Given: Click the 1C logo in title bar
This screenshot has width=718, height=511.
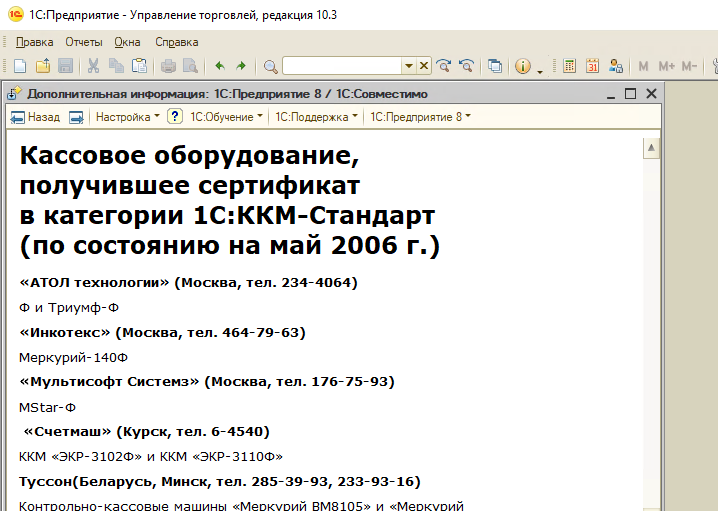Looking at the screenshot, I should pyautogui.click(x=16, y=15).
